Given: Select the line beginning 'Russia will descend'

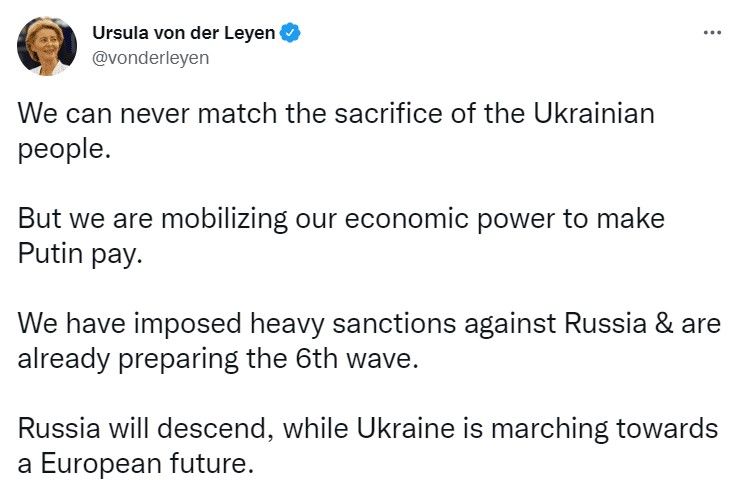Looking at the screenshot, I should coord(368,429).
